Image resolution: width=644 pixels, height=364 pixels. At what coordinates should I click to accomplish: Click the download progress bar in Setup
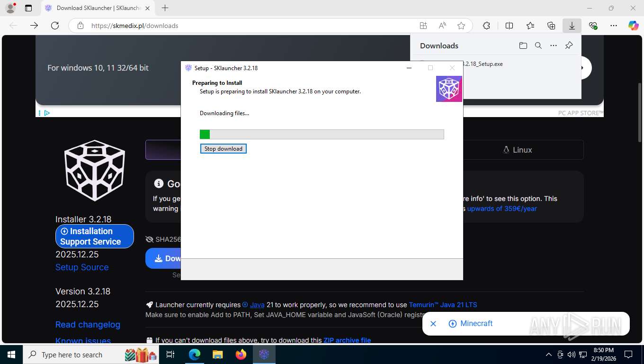[322, 134]
